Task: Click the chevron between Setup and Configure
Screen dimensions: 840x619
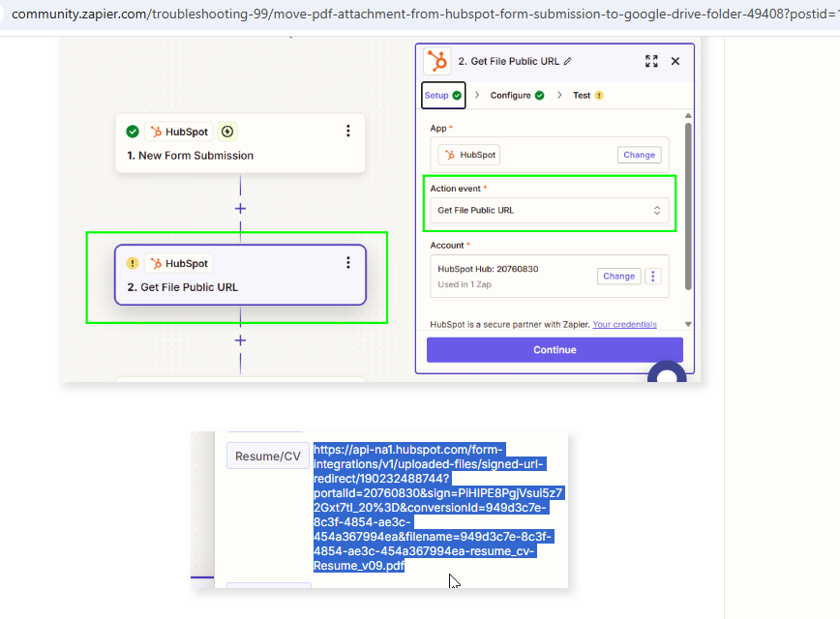Action: 477,96
